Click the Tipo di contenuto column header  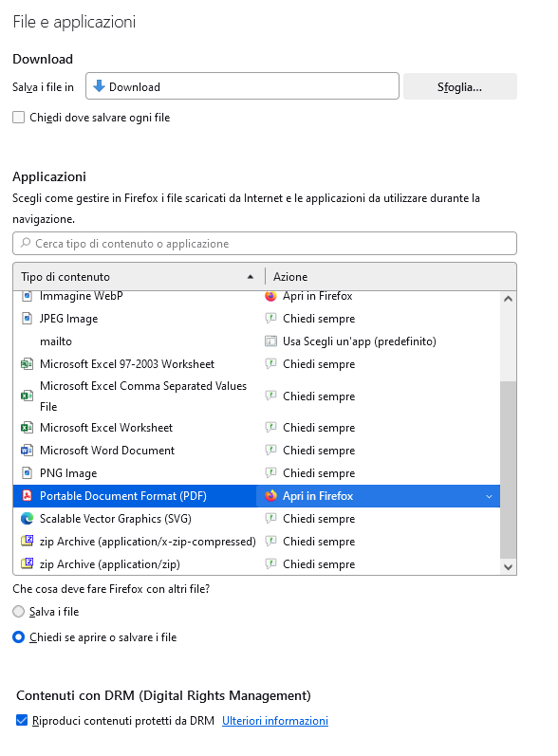[139, 277]
